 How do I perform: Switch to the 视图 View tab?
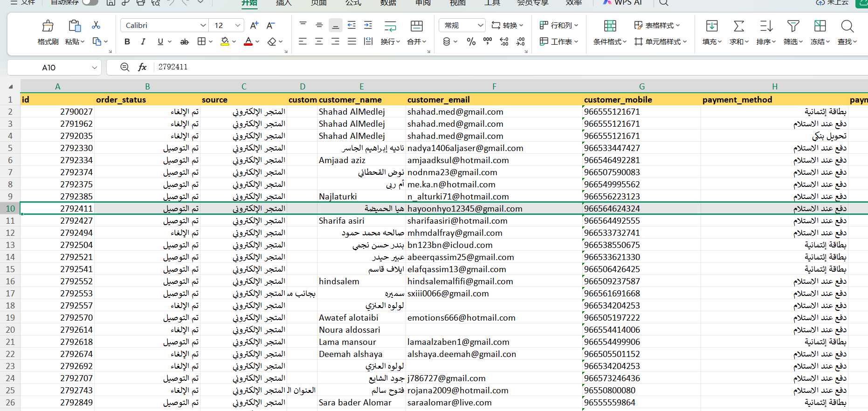coord(458,3)
